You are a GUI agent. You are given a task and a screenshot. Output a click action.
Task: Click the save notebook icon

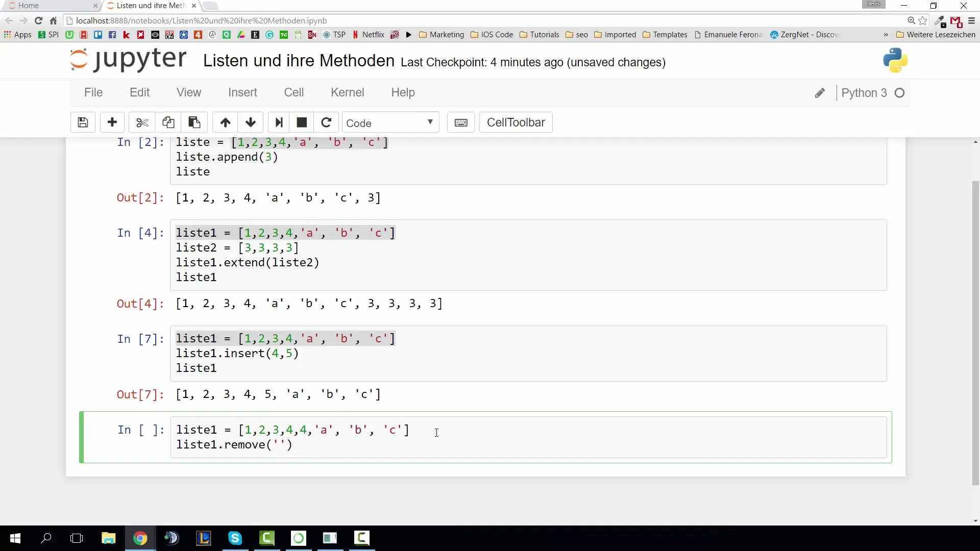coord(83,122)
